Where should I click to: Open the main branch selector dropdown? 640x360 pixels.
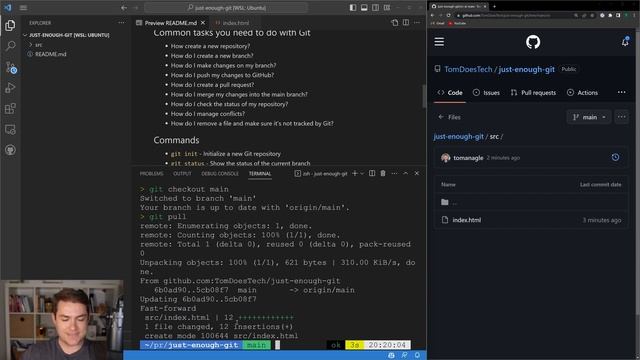[589, 117]
